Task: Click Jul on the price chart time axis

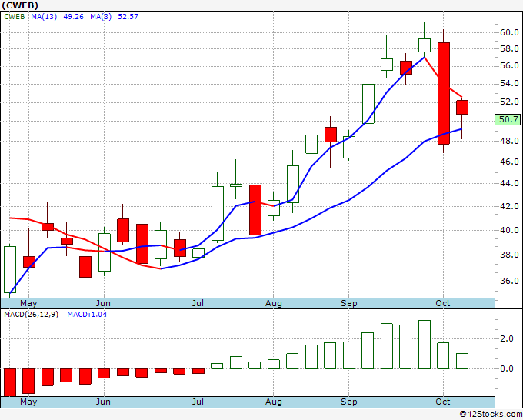Action: (198, 304)
